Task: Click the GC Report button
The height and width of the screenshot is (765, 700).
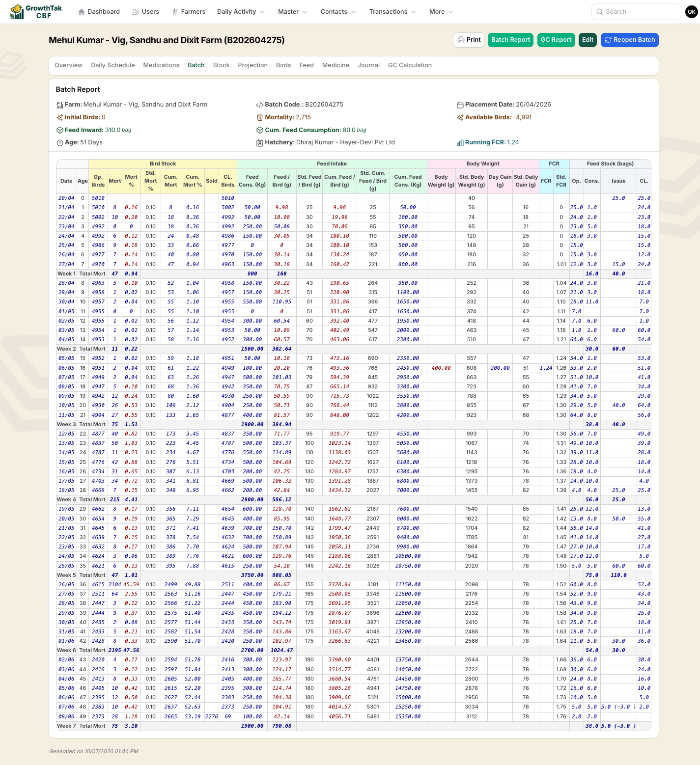Action: click(556, 40)
